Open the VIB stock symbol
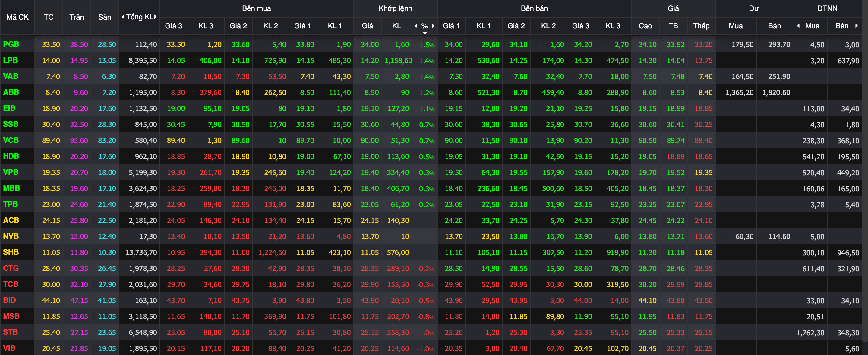 [x=9, y=348]
